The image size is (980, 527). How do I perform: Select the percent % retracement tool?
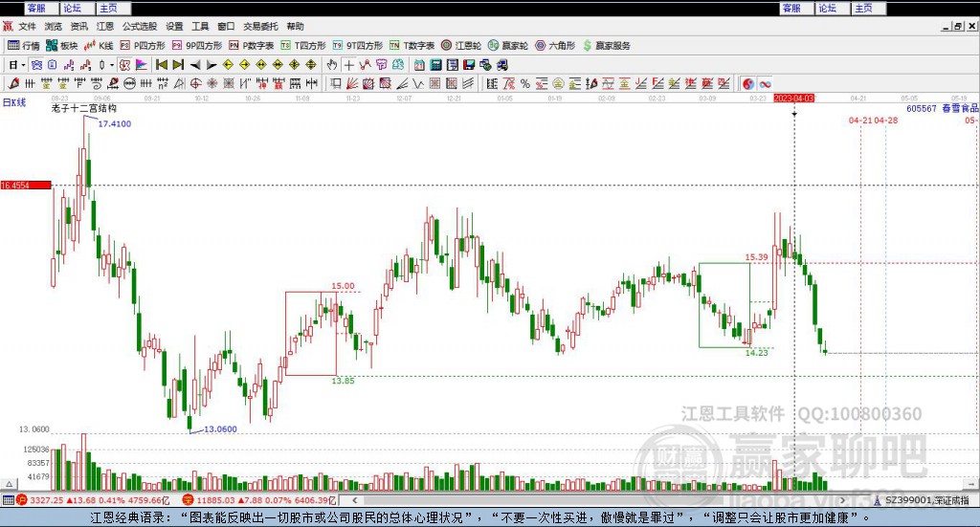[525, 83]
